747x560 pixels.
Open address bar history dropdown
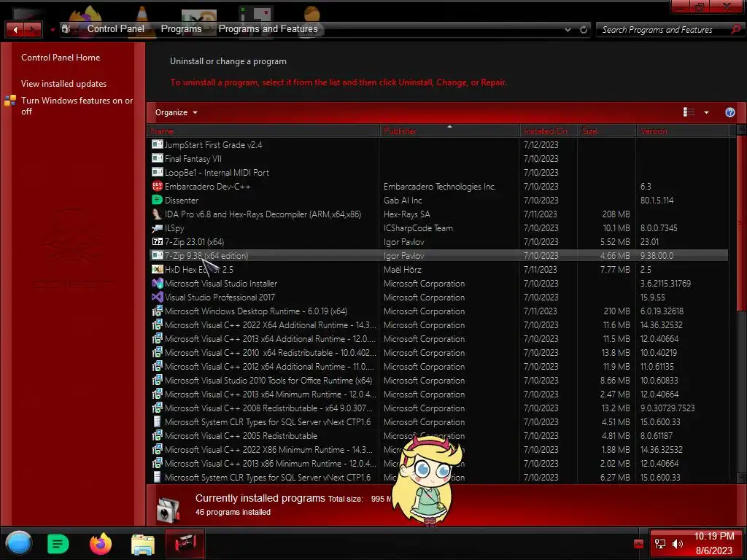(568, 29)
